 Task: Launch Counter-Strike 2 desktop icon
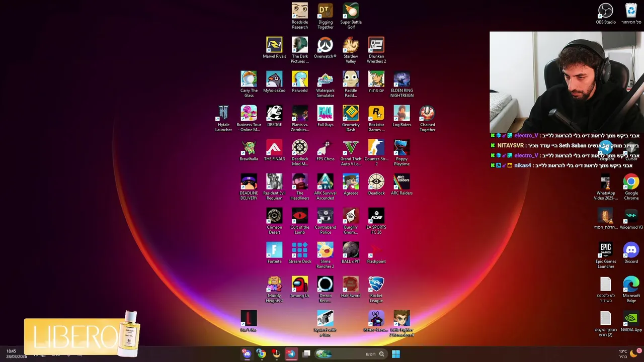point(376,153)
